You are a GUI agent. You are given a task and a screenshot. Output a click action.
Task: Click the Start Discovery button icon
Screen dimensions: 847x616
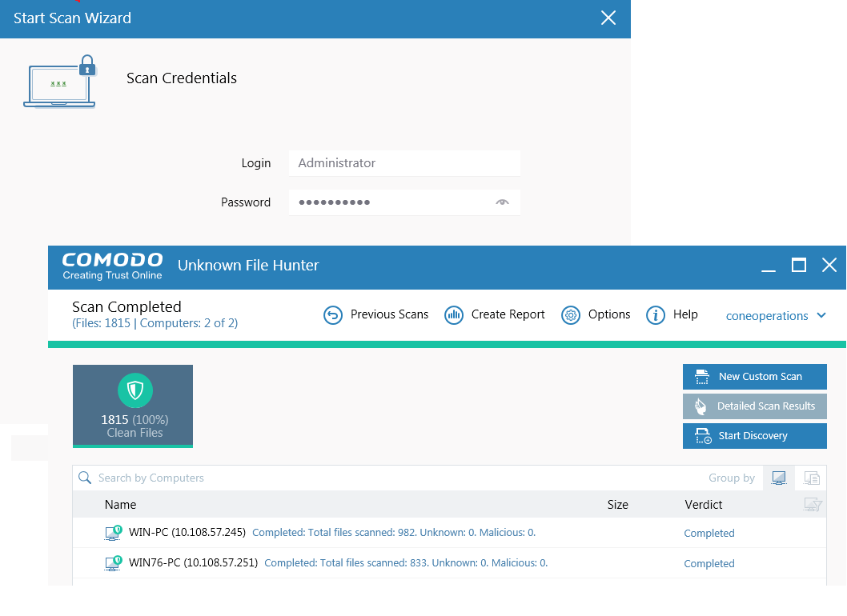pyautogui.click(x=703, y=436)
